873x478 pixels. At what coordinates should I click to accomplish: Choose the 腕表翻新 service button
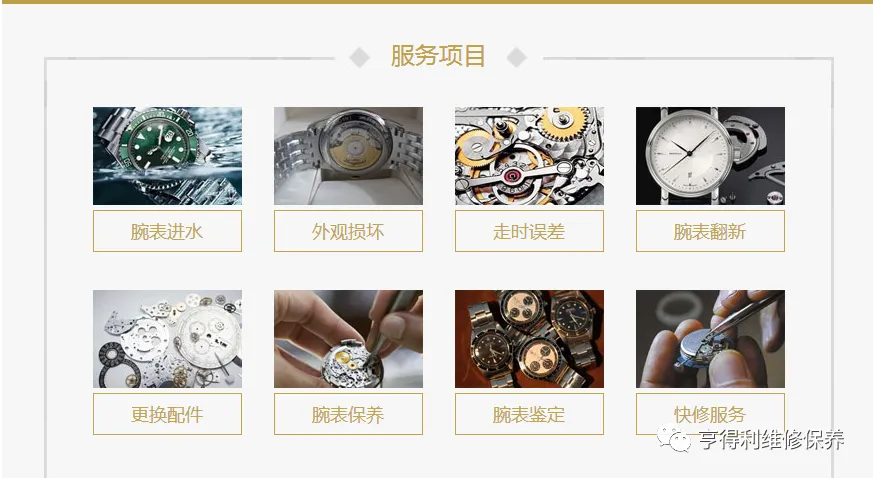tap(710, 231)
